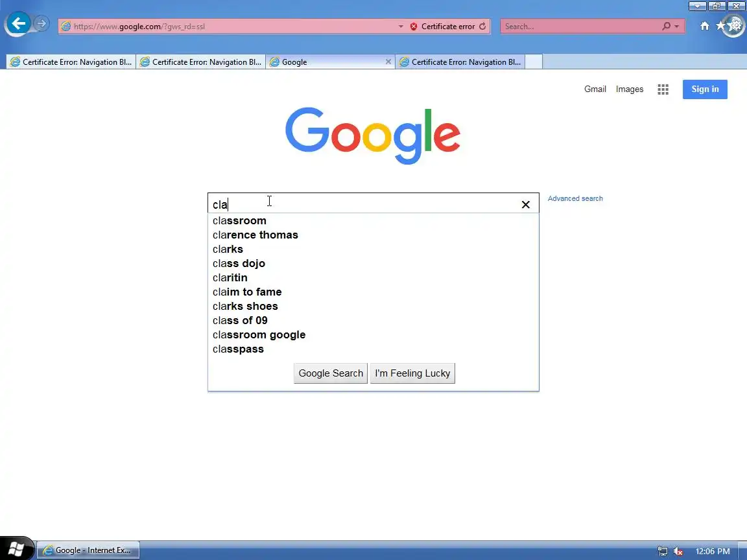747x560 pixels.
Task: Click the muted volume tray icon
Action: coord(678,552)
